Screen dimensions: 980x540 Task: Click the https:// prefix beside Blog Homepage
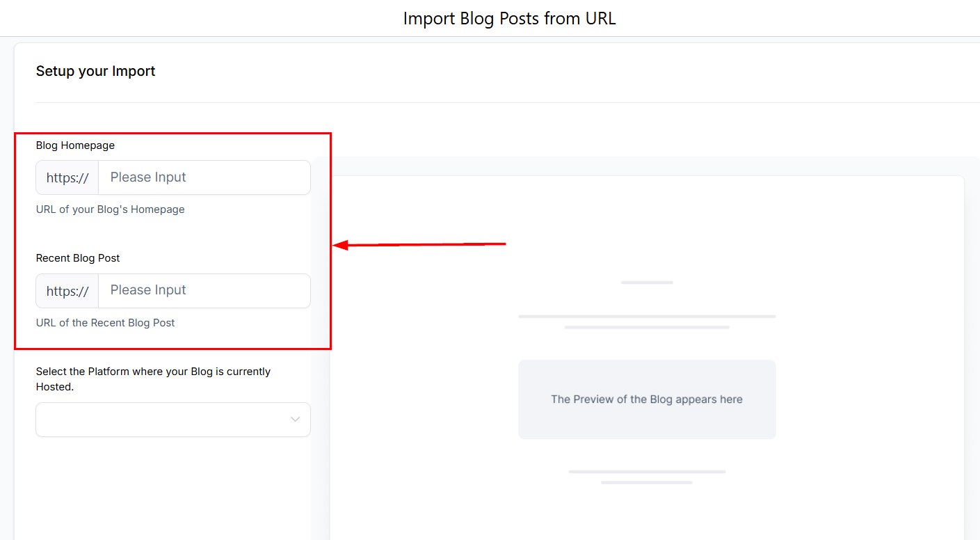coord(67,178)
